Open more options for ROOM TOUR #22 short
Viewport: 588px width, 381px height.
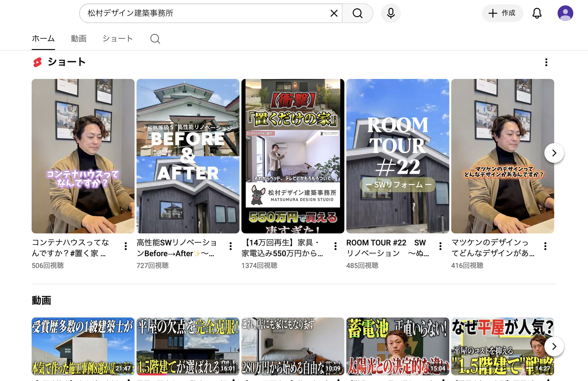point(440,246)
